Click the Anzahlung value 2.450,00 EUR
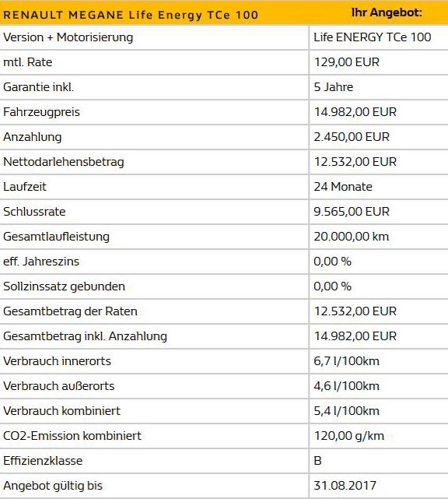Viewport: 448px width, 499px height. pyautogui.click(x=352, y=137)
